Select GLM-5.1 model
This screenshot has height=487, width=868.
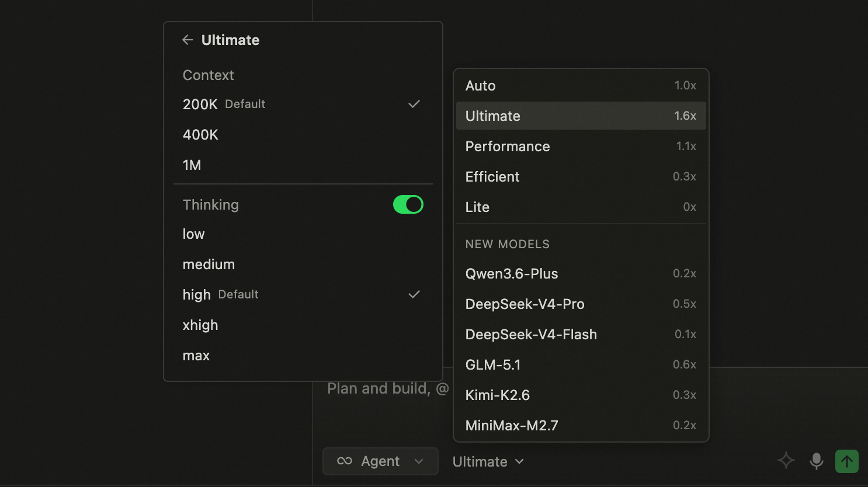pyautogui.click(x=581, y=364)
